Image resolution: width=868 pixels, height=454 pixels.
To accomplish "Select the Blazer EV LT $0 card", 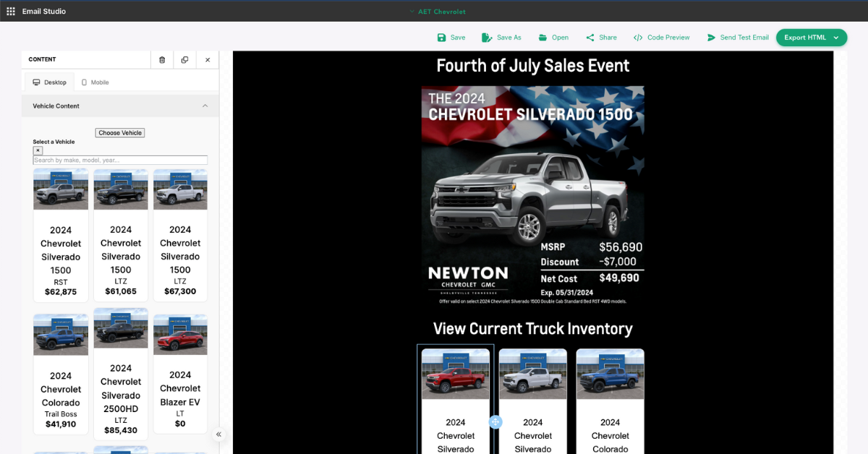I will [x=180, y=374].
